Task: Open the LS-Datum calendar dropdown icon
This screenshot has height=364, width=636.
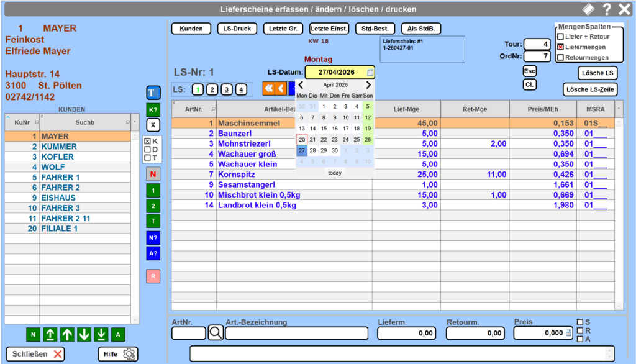Action: pos(370,72)
